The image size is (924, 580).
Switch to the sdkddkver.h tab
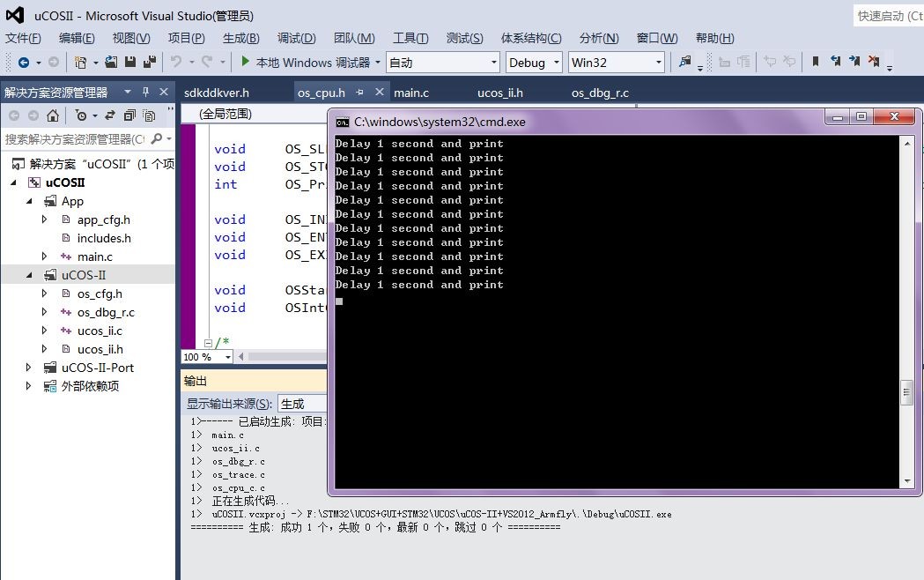point(217,93)
